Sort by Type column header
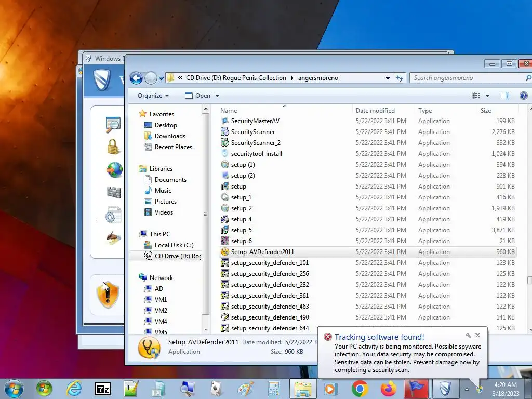532x399 pixels. click(425, 111)
